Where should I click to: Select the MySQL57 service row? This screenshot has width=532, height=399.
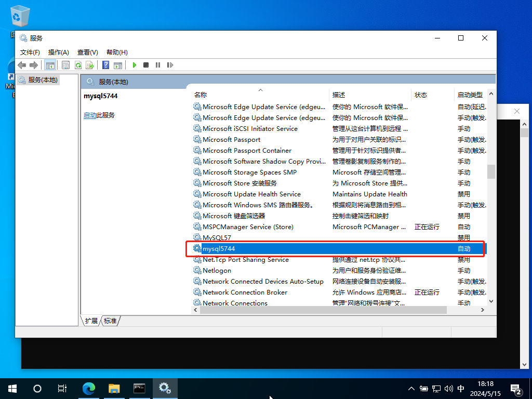coord(217,238)
